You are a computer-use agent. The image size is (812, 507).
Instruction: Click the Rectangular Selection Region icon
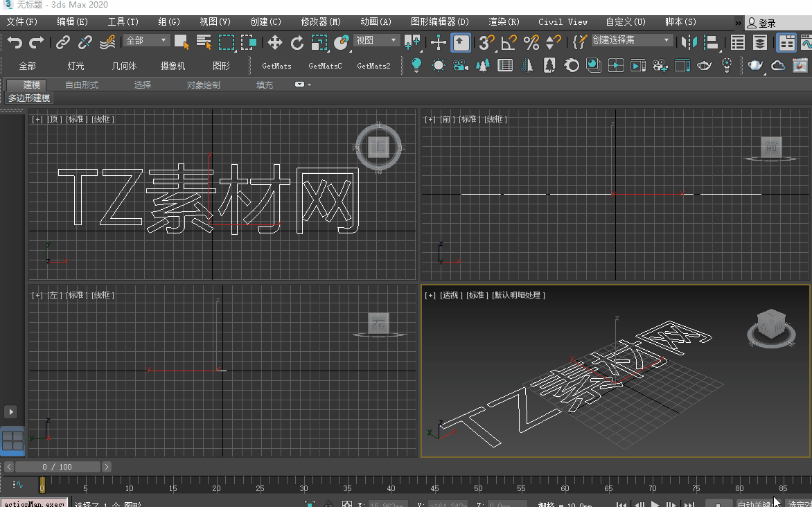coord(227,42)
